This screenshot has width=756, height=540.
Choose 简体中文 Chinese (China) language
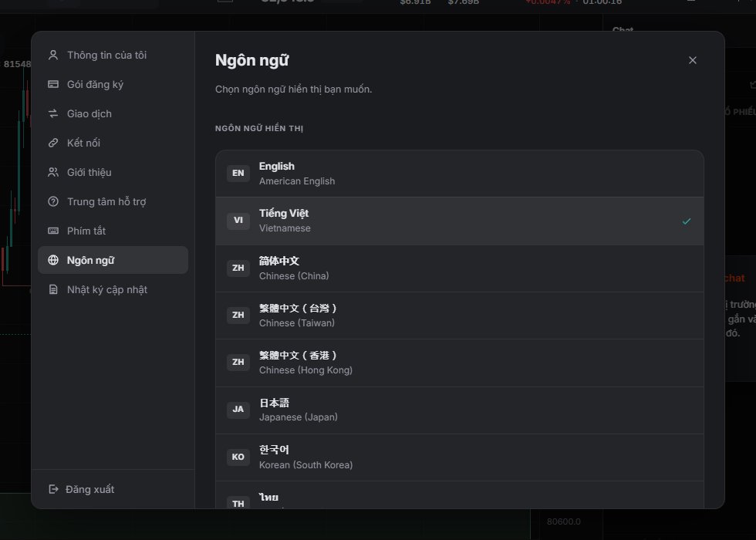(460, 268)
